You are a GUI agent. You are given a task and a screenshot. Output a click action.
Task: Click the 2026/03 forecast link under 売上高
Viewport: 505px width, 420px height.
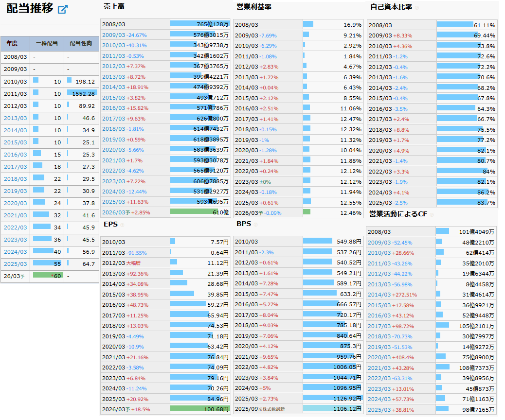(113, 212)
